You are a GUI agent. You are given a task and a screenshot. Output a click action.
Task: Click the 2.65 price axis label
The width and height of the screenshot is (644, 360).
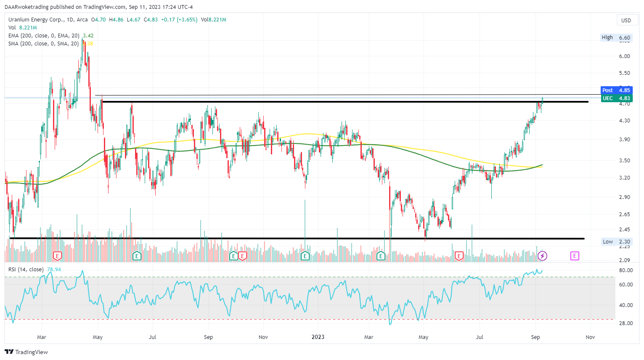[x=625, y=214]
